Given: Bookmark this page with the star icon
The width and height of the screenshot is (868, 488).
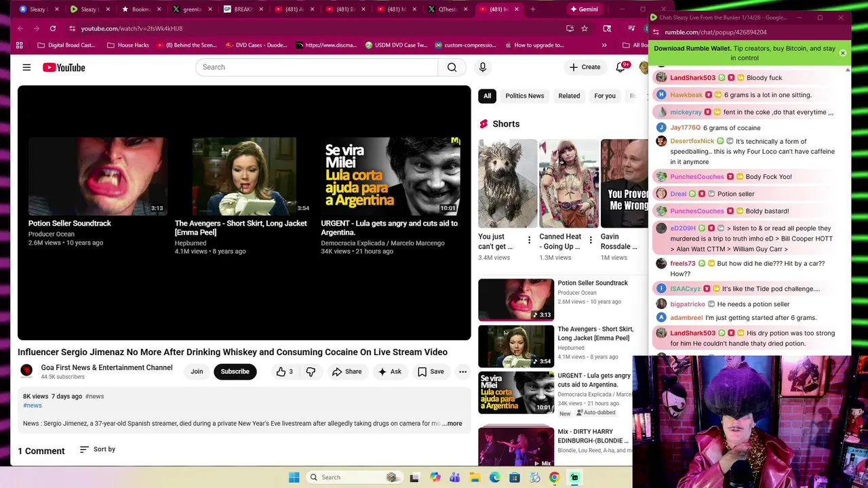Looking at the screenshot, I should pyautogui.click(x=585, y=28).
